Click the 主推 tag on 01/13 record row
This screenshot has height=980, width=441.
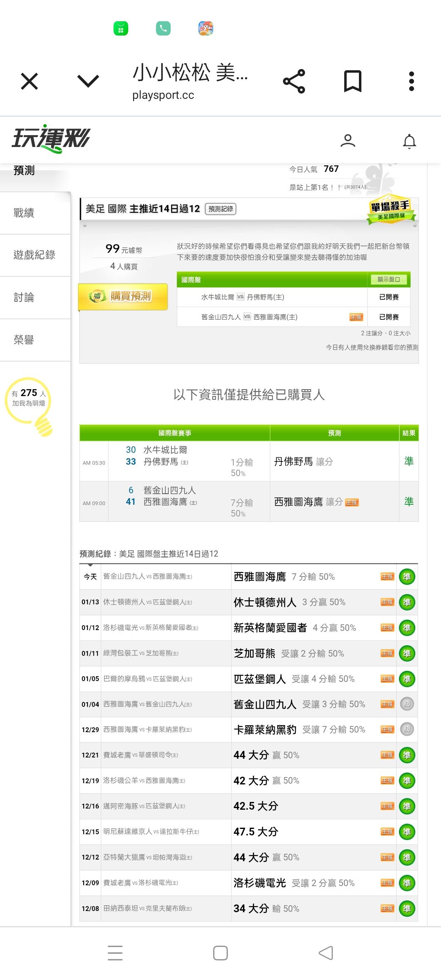[387, 602]
